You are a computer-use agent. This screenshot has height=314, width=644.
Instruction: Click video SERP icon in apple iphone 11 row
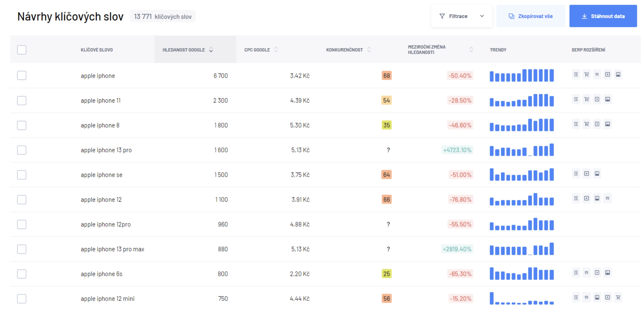tap(597, 99)
